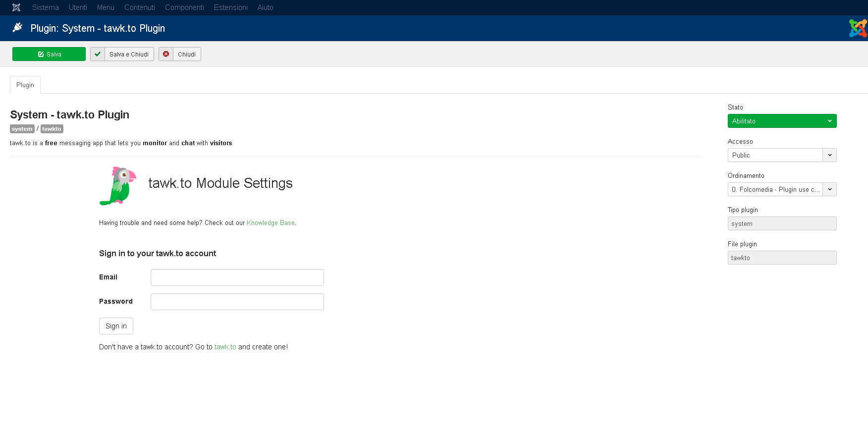Open the Componenti menu

click(x=184, y=7)
